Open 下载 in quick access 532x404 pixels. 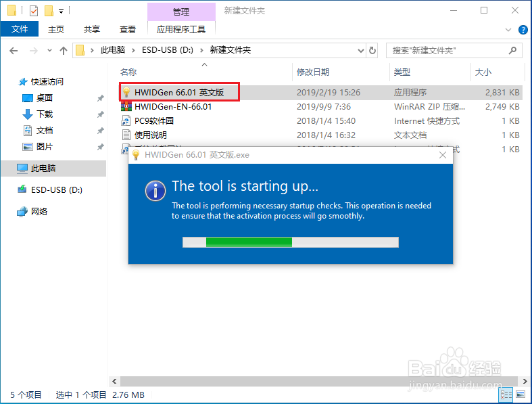coord(45,114)
